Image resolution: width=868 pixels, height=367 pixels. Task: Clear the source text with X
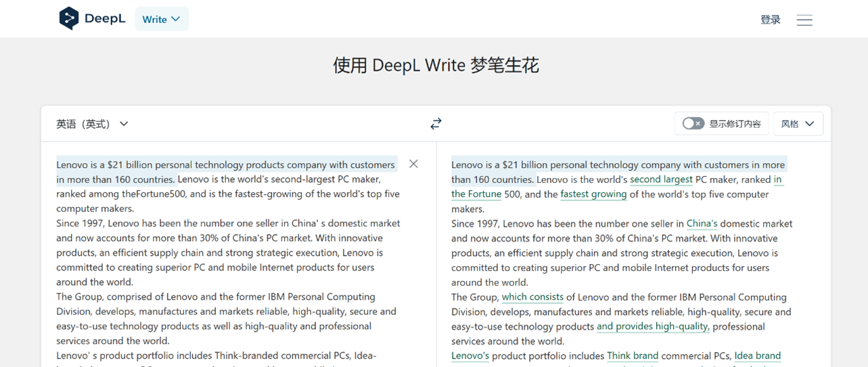(413, 164)
